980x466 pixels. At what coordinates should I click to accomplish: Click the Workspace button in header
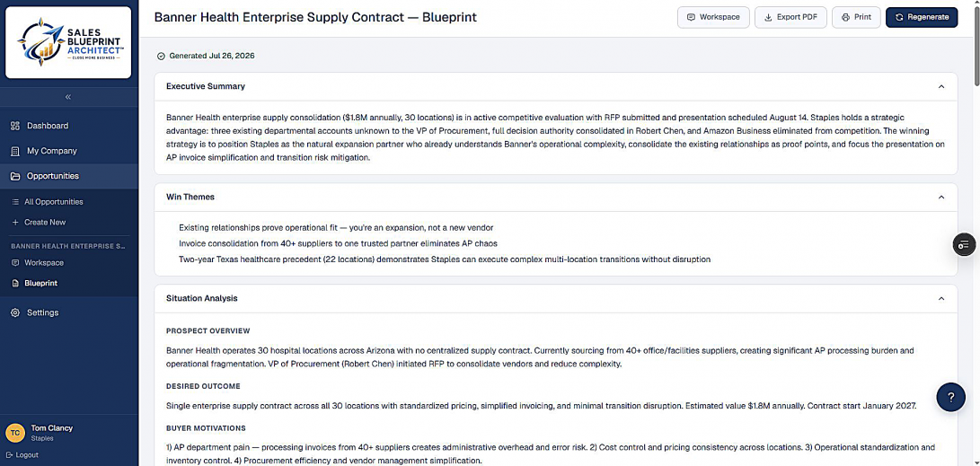(713, 17)
